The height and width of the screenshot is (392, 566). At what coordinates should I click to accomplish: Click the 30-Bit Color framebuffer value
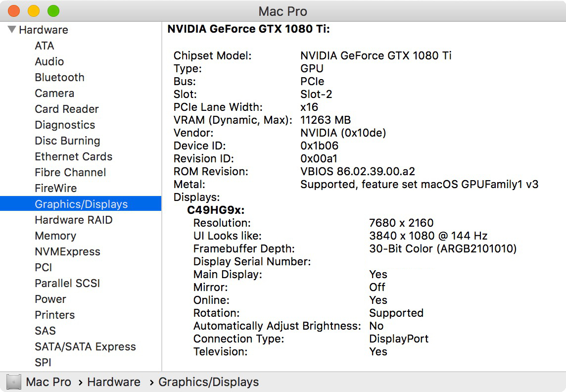(443, 248)
